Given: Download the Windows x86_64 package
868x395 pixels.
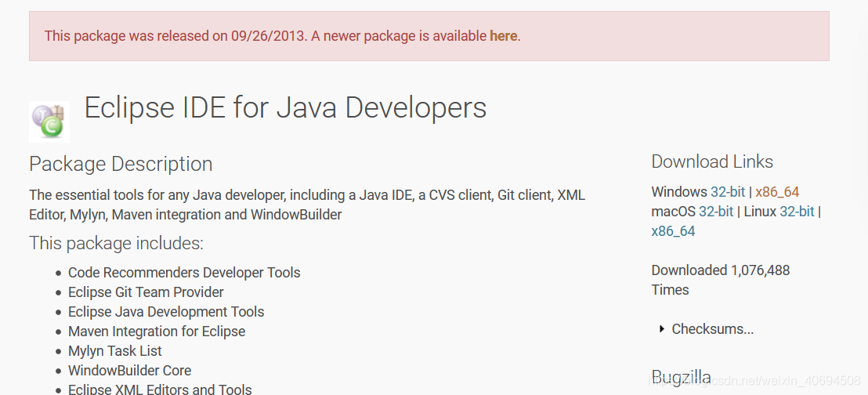Looking at the screenshot, I should coord(777,192).
